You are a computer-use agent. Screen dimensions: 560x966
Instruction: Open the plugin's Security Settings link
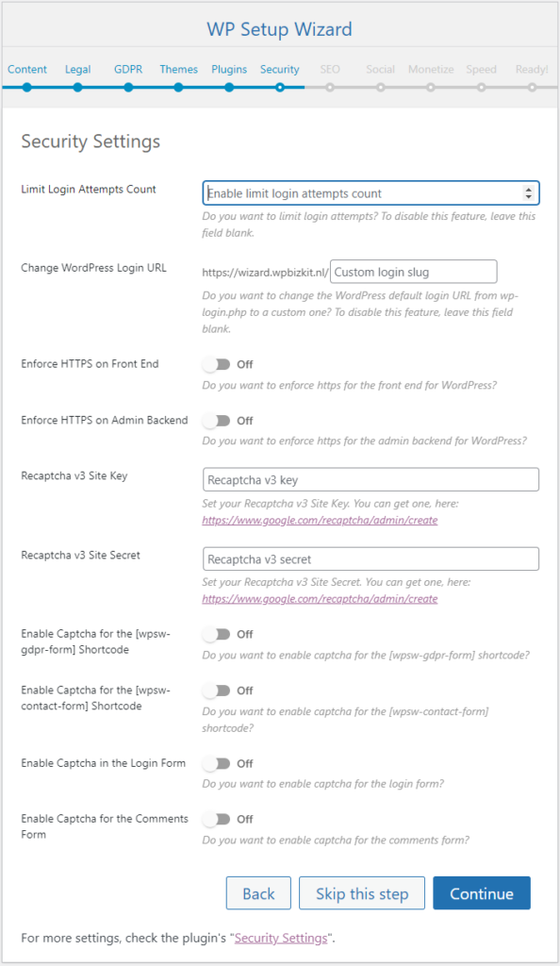281,938
